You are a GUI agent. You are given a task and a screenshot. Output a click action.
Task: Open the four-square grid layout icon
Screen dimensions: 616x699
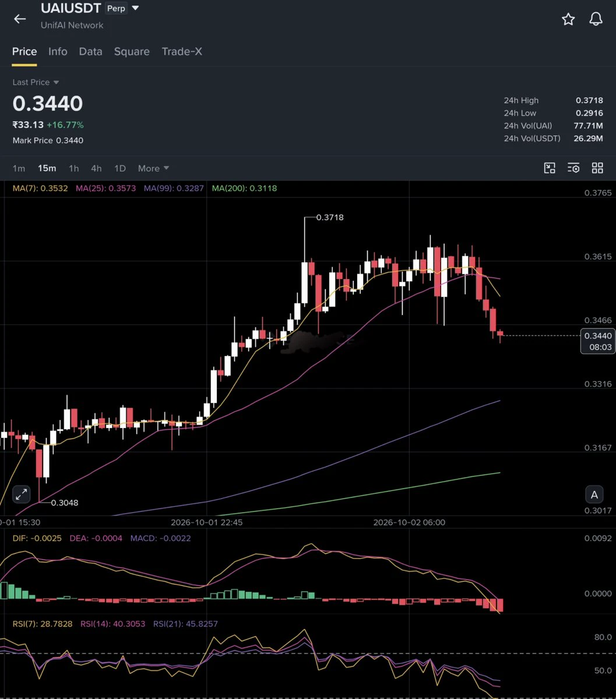click(597, 168)
